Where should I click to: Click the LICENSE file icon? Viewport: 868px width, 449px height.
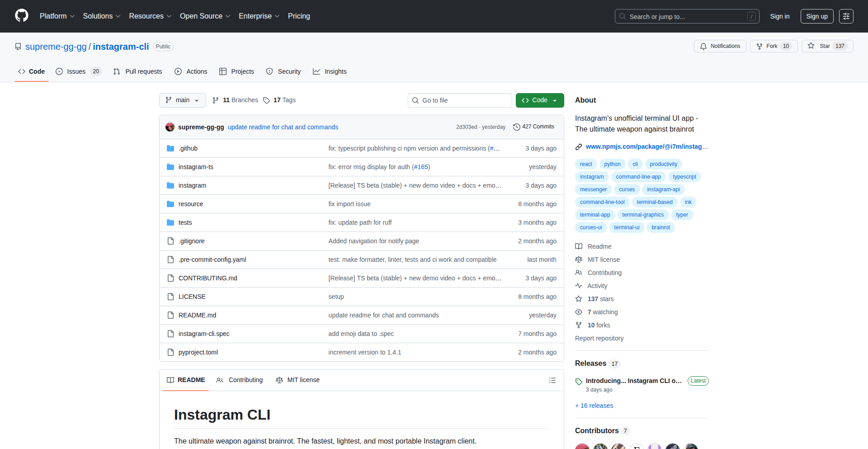click(170, 297)
